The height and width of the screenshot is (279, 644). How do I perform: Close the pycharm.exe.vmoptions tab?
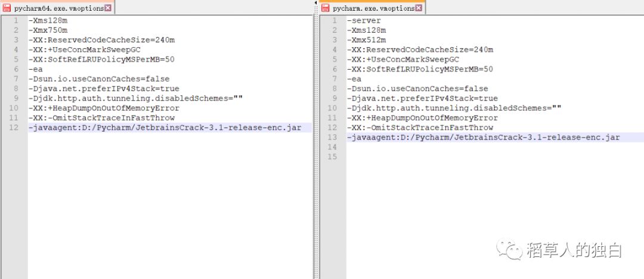point(419,8)
